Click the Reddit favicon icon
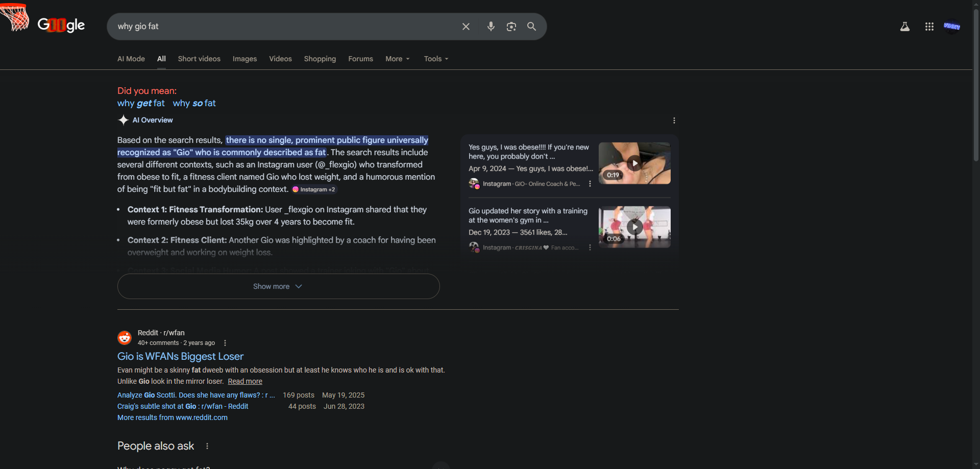The width and height of the screenshot is (980, 469). tap(125, 338)
